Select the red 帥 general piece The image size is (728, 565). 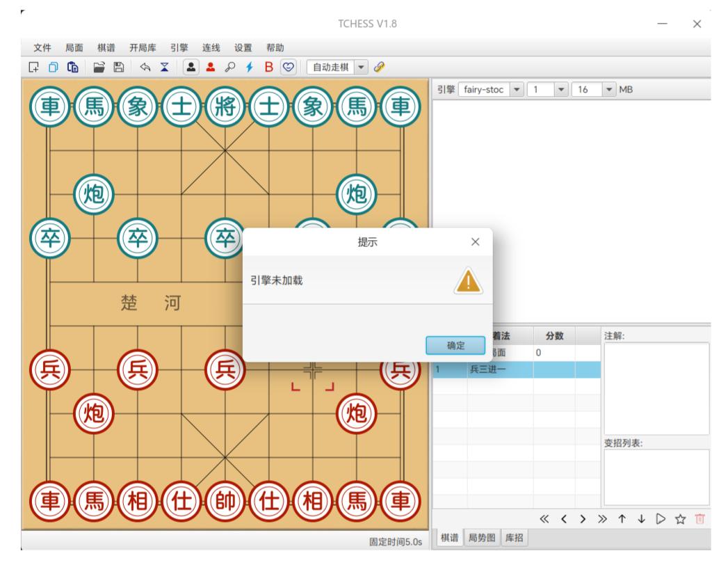[x=225, y=502]
